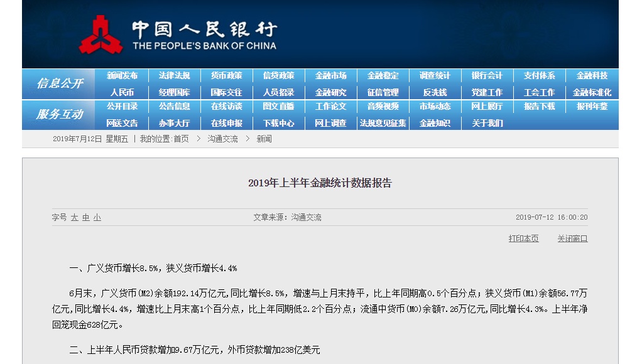The height and width of the screenshot is (364, 642).
Task: Select the 音频视频 menu item
Action: pyautogui.click(x=383, y=106)
